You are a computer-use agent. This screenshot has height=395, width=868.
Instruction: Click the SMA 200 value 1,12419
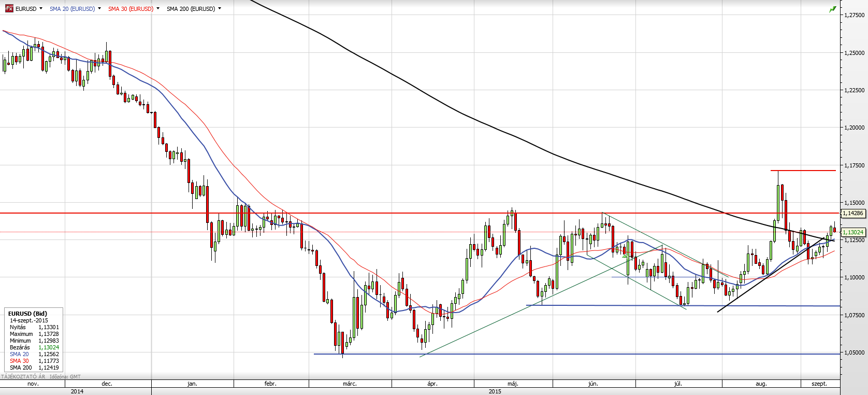point(49,368)
